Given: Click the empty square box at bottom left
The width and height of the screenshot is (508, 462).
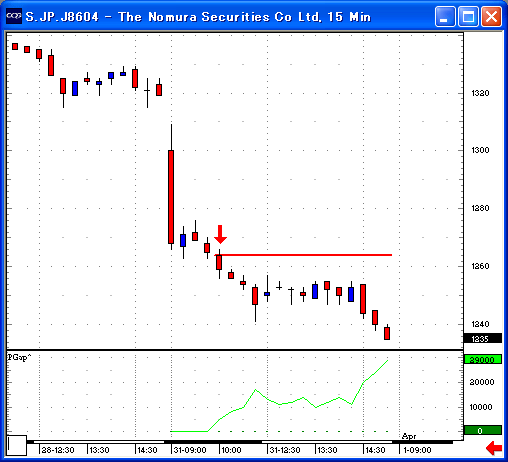Looking at the screenshot, I should (17, 445).
